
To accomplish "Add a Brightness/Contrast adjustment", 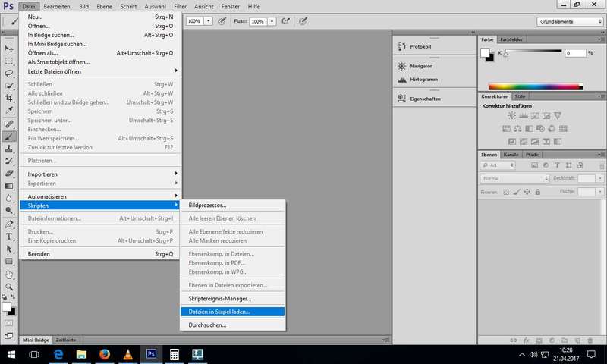I will (x=511, y=116).
